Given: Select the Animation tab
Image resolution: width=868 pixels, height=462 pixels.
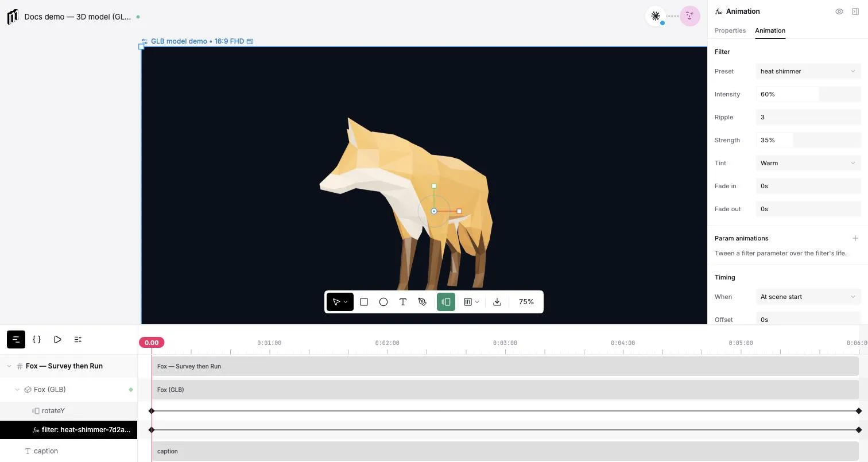Looking at the screenshot, I should pyautogui.click(x=770, y=30).
